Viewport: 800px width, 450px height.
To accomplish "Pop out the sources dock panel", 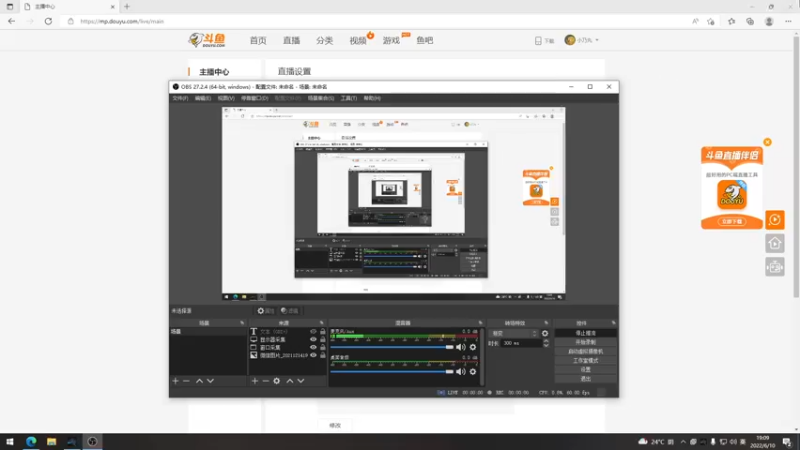I will coord(321,323).
